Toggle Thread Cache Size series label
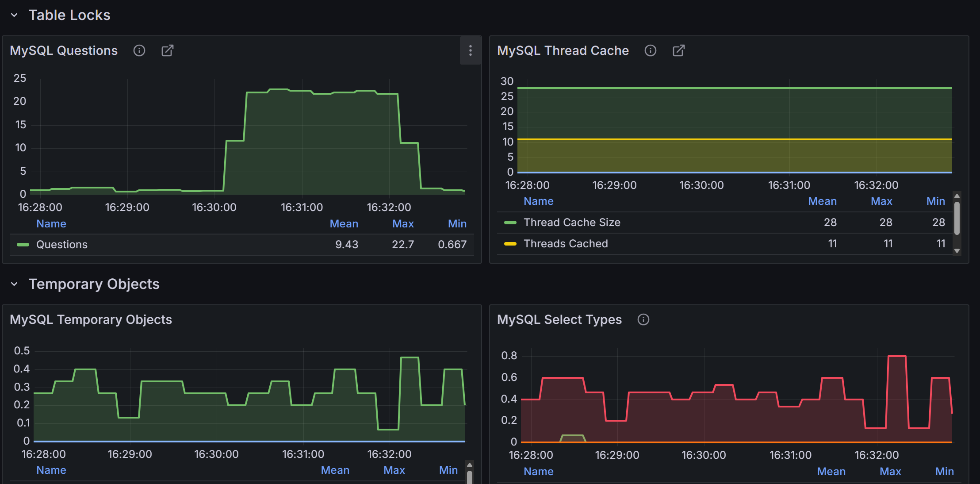This screenshot has height=484, width=980. [572, 223]
